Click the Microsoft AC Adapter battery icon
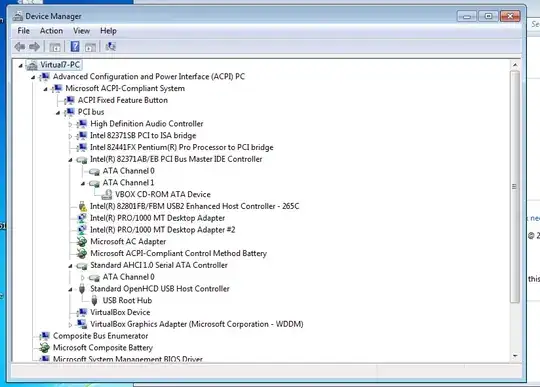Screen dimensions: 540x387 [x=82, y=242]
